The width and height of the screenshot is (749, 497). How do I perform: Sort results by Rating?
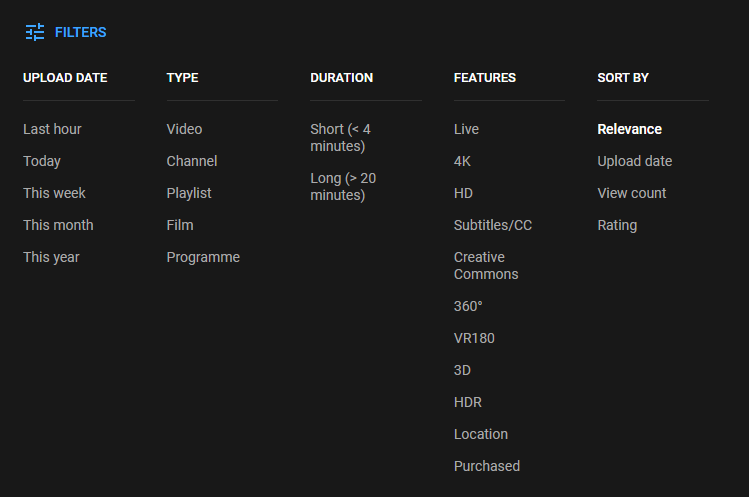pos(617,225)
